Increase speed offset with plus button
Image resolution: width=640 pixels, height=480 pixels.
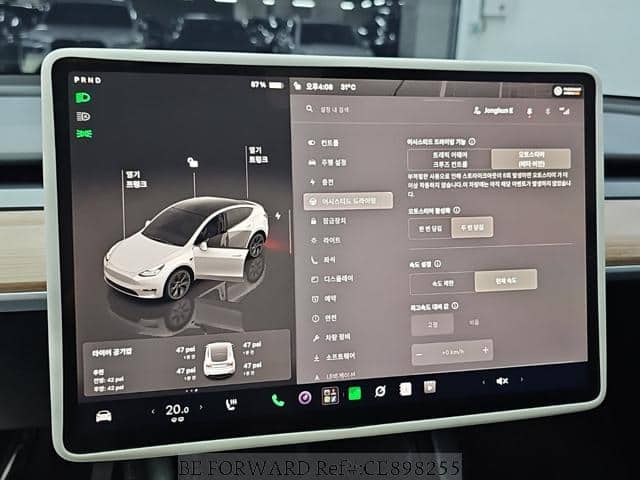485,350
